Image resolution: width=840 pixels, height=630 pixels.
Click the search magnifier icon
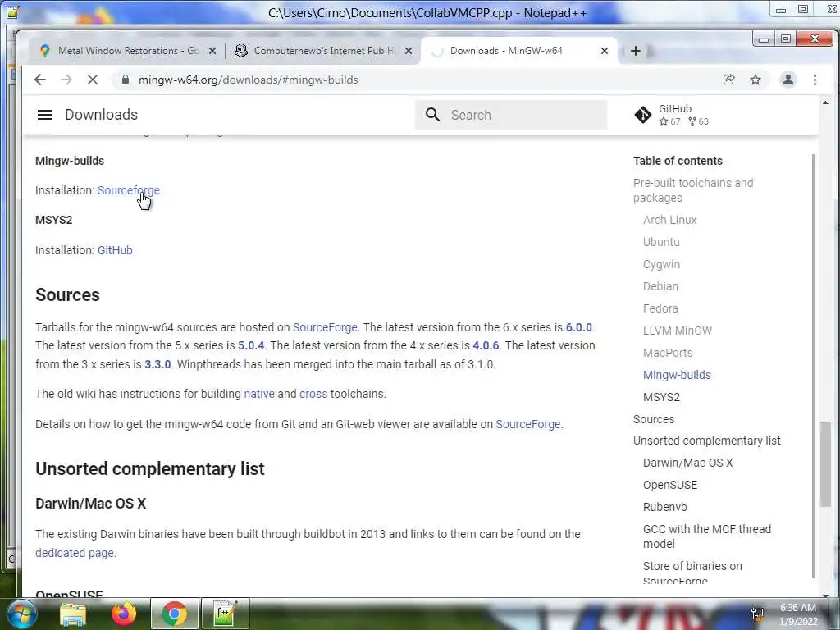coord(432,115)
